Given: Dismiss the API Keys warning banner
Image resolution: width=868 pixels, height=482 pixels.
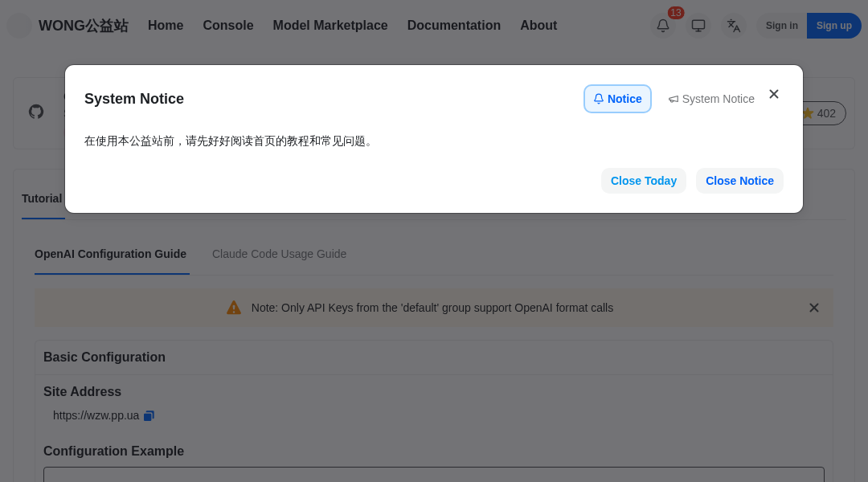Looking at the screenshot, I should (x=813, y=308).
